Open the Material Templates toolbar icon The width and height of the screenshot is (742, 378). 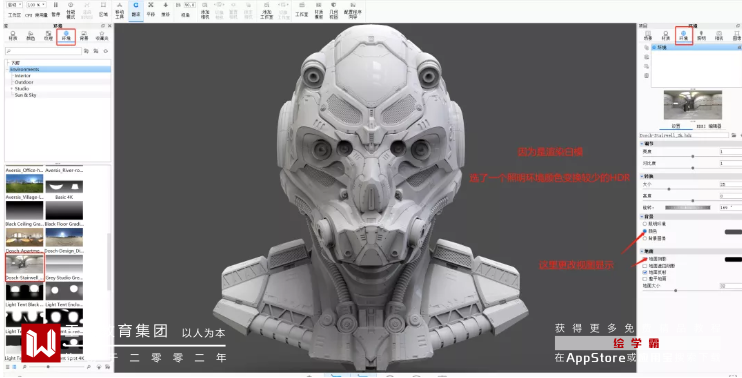click(319, 9)
